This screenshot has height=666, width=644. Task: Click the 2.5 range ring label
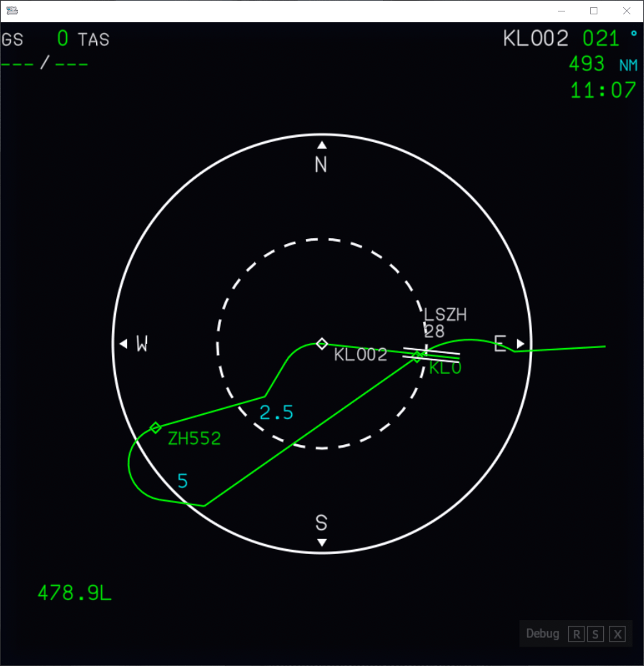(x=276, y=413)
